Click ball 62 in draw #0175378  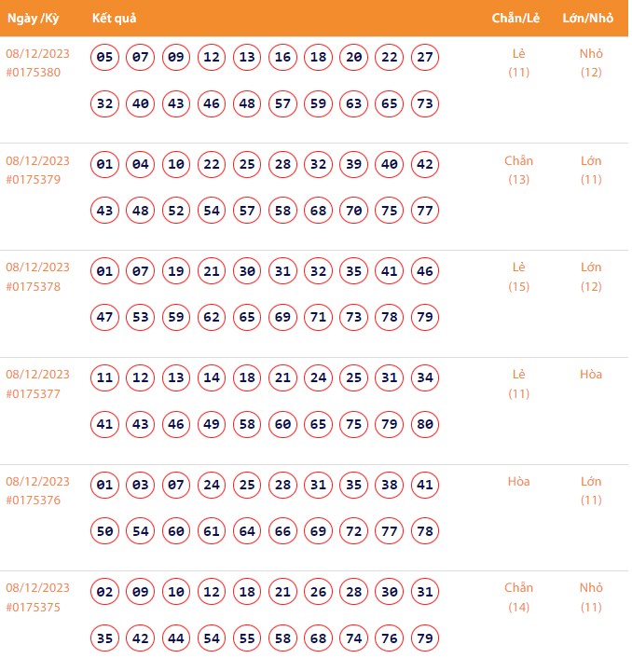212,318
